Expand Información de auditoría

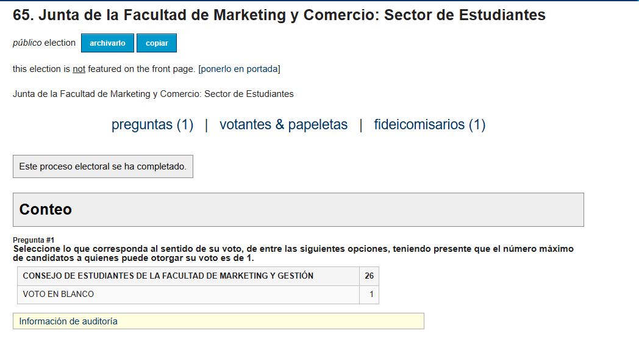pos(218,321)
